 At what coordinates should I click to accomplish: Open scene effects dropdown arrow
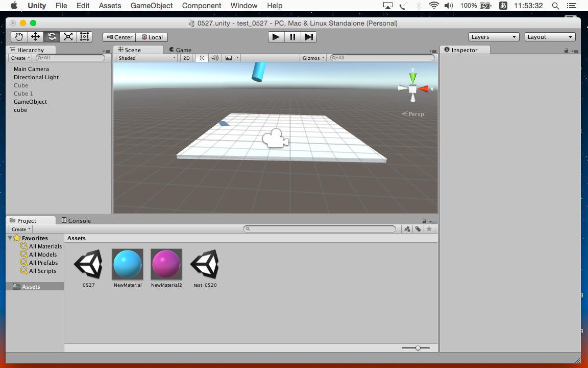coord(237,58)
